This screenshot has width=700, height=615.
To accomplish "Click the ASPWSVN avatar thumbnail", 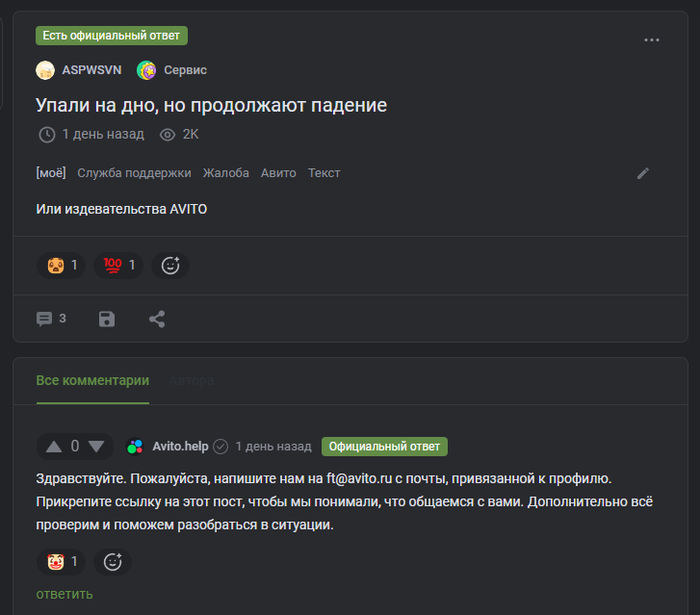I will coord(45,70).
